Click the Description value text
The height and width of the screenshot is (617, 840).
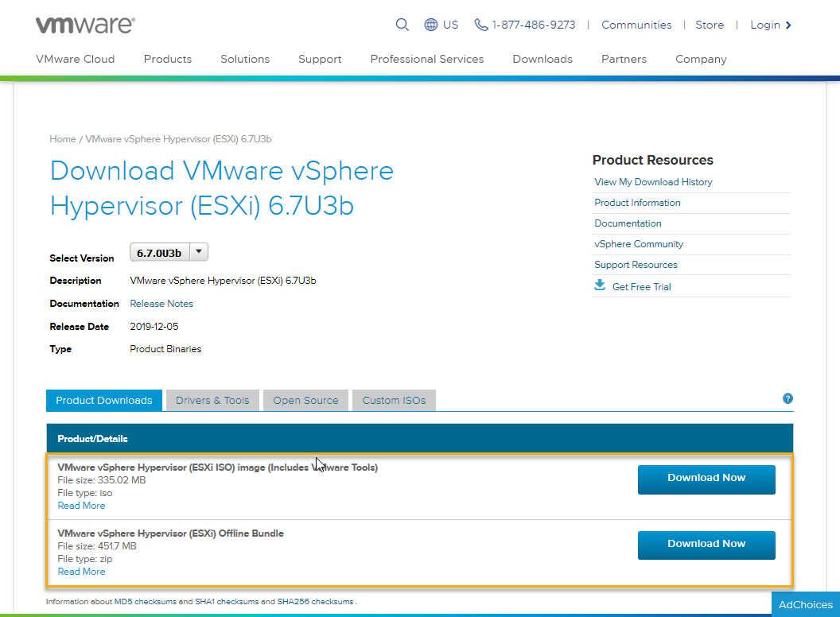click(223, 281)
